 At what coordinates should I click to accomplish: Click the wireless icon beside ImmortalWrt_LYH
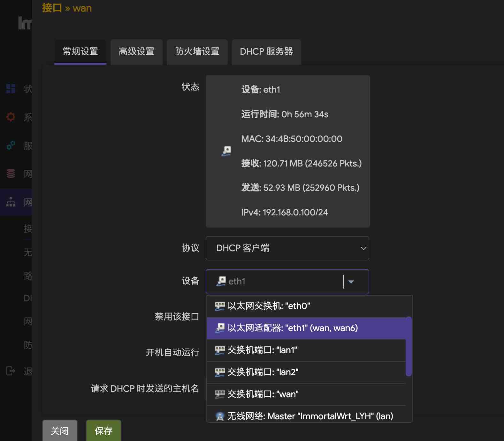point(220,416)
